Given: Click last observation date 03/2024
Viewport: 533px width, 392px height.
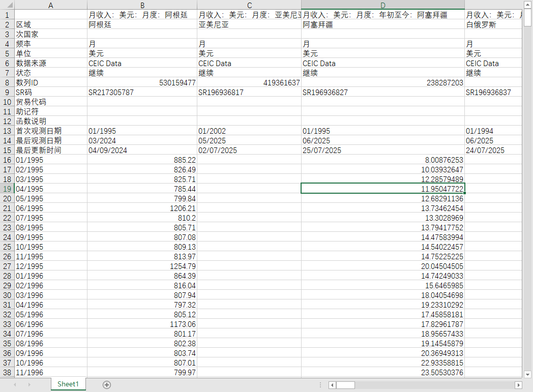Looking at the screenshot, I should 142,141.
